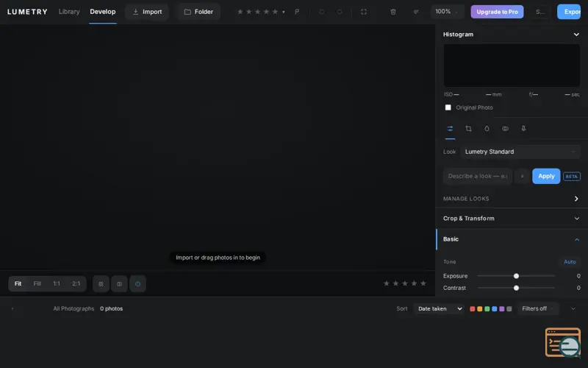Open the top toolbar star rating dropdown arrow
Image resolution: width=588 pixels, height=368 pixels.
click(284, 12)
